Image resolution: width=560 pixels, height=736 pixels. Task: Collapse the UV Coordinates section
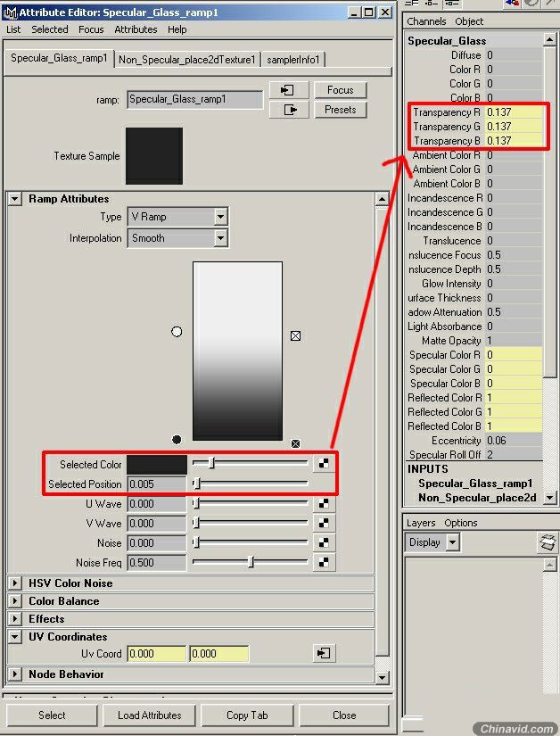[15, 637]
